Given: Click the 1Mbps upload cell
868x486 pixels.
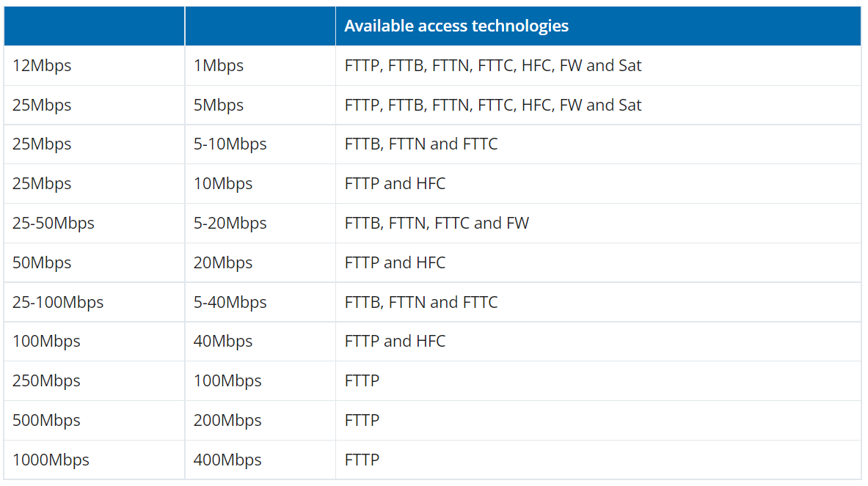Looking at the screenshot, I should click(x=219, y=65).
